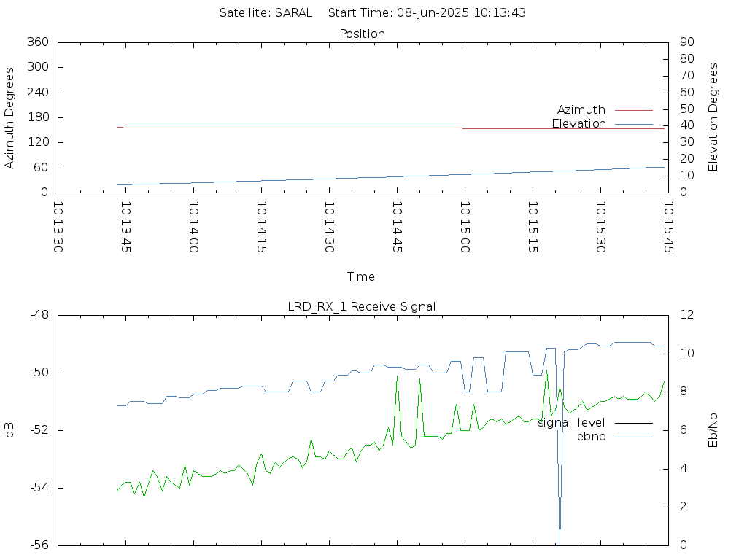Click the 'Elevation Degrees' axis label
Viewport: 747px width, 560px height.
[x=713, y=117]
